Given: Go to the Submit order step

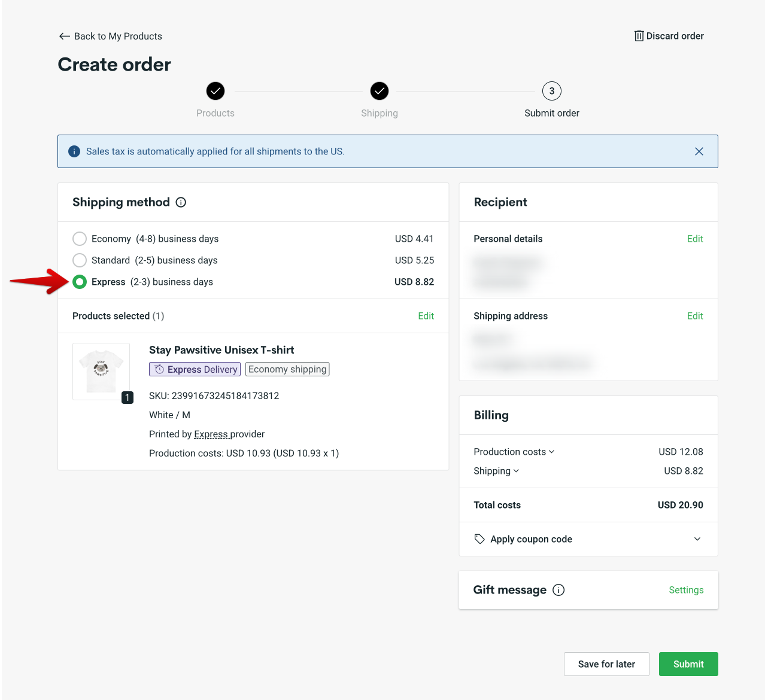Looking at the screenshot, I should pyautogui.click(x=551, y=91).
